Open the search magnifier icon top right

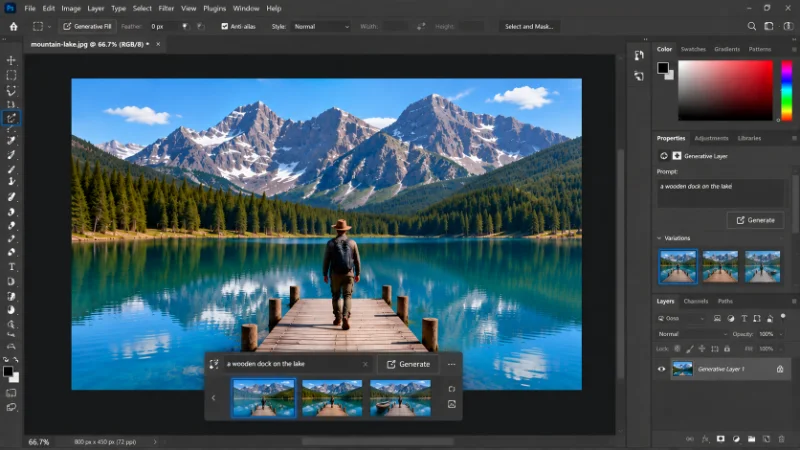click(x=752, y=27)
